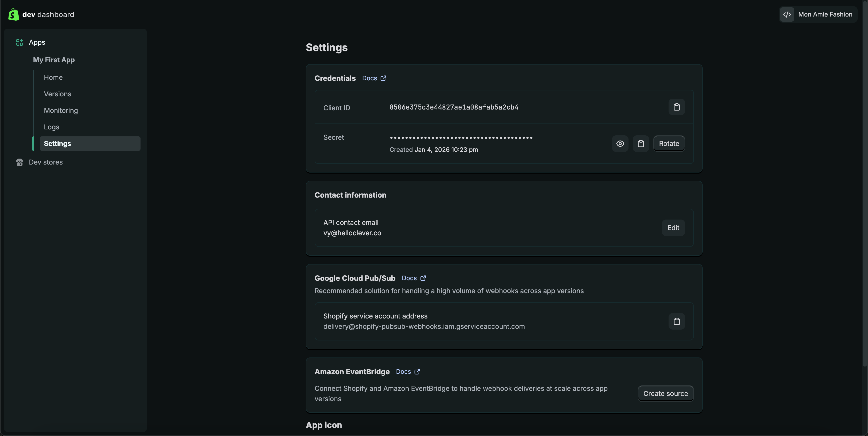Click the Dev stores storefront icon
Screen dimensions: 868x436
(x=20, y=162)
